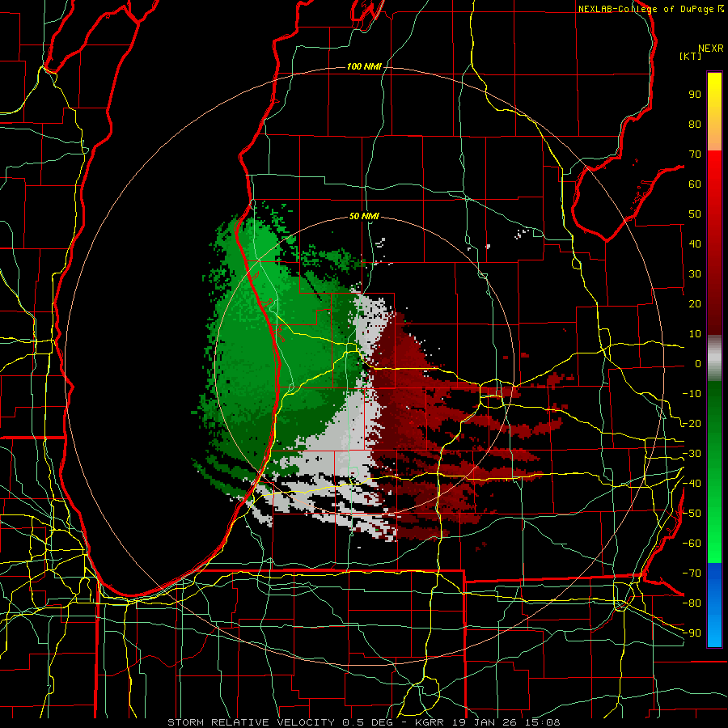Click the -50 value on the velocity scale
This screenshot has width=728, height=728.
[692, 514]
